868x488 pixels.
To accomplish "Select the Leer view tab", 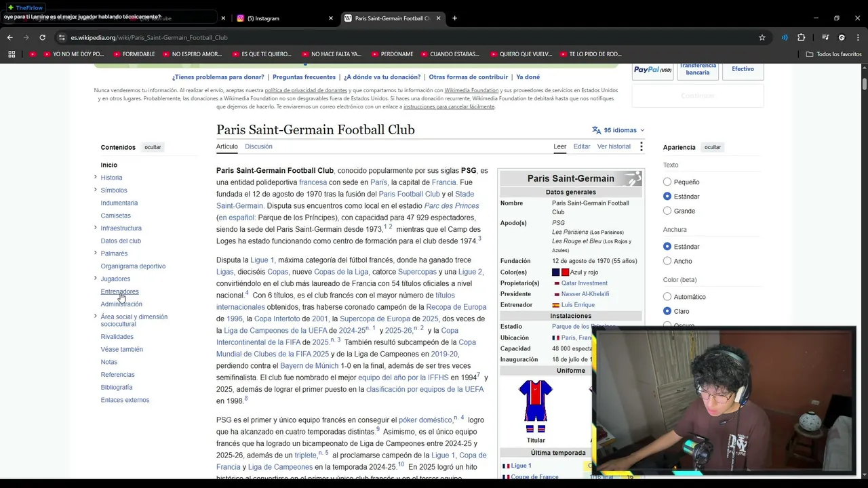I will coord(559,146).
